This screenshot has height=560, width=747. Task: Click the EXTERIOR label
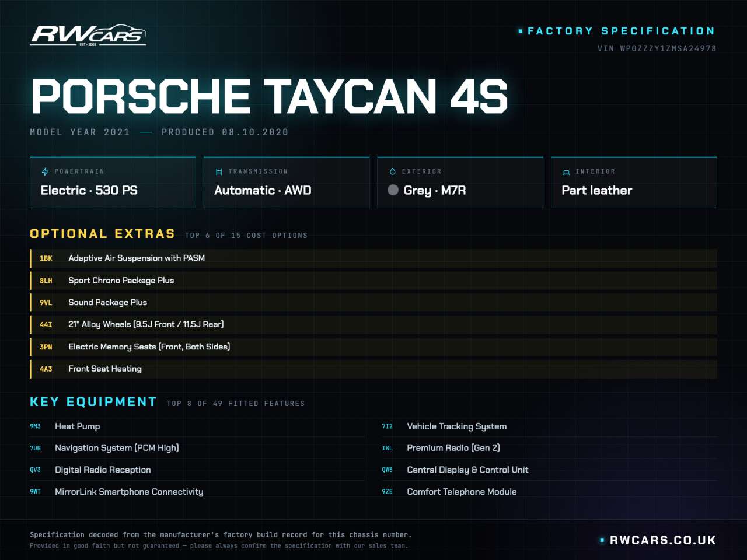coord(421,171)
